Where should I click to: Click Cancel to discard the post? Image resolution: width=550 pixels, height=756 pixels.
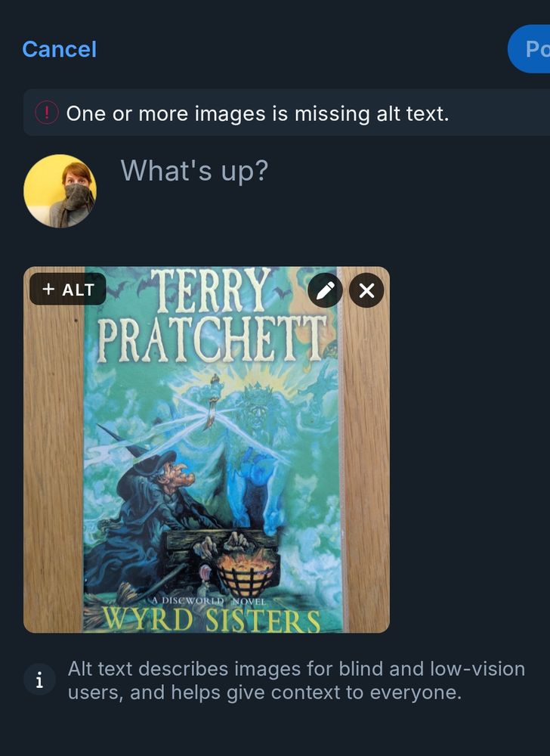pyautogui.click(x=59, y=48)
